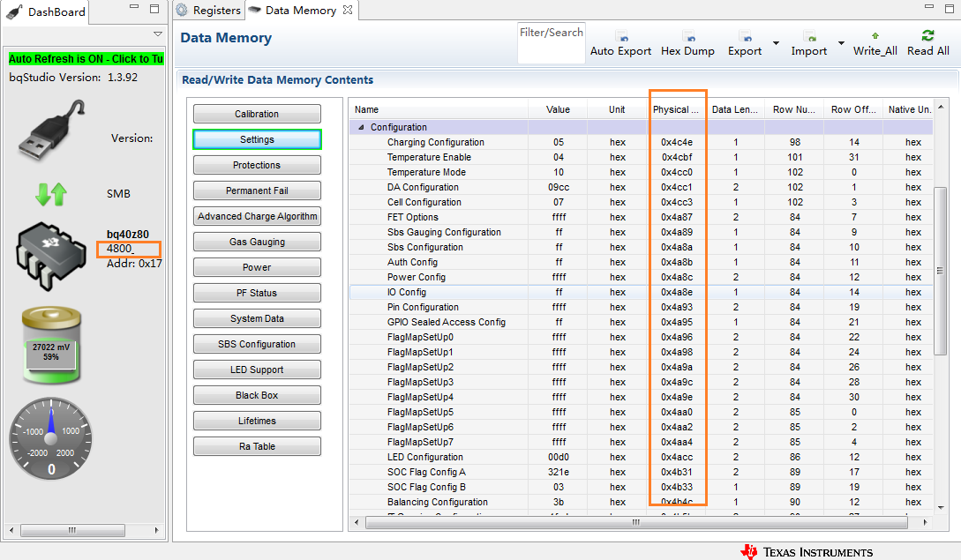961x560 pixels.
Task: Open the Settings category
Action: coord(257,139)
